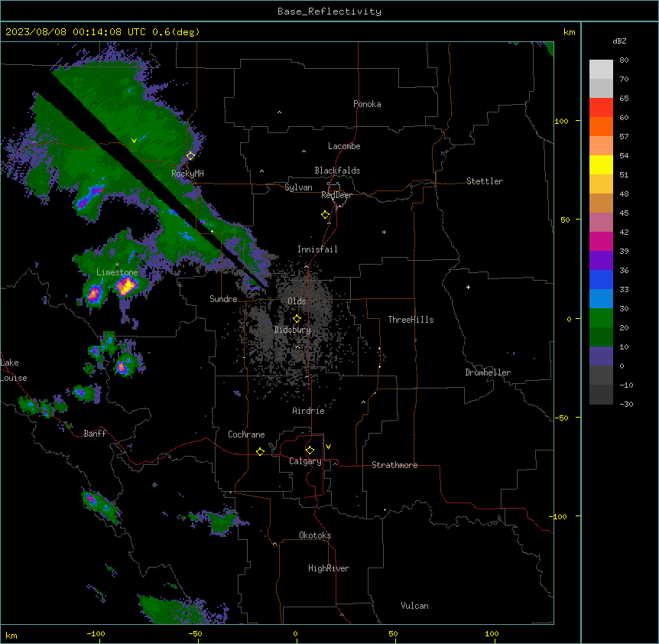Click the yellow diamond marker above Calgary label
This screenshot has width=659, height=644.
click(x=310, y=450)
